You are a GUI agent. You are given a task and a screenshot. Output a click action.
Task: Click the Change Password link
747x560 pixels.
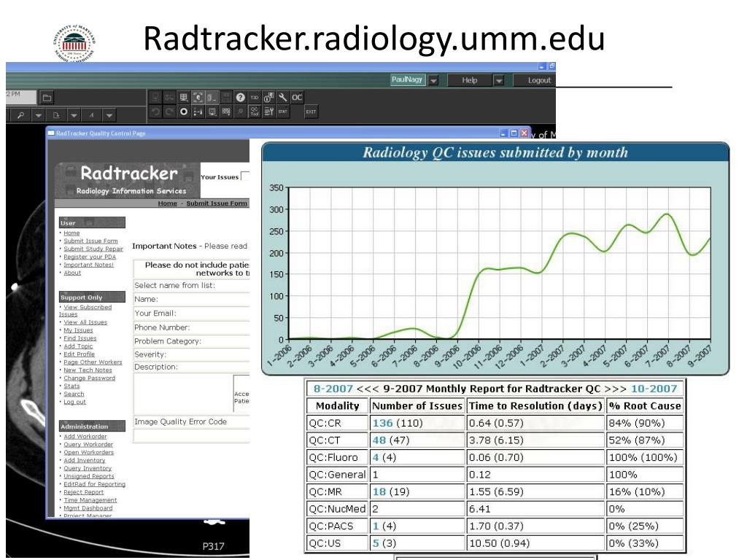[x=90, y=378]
